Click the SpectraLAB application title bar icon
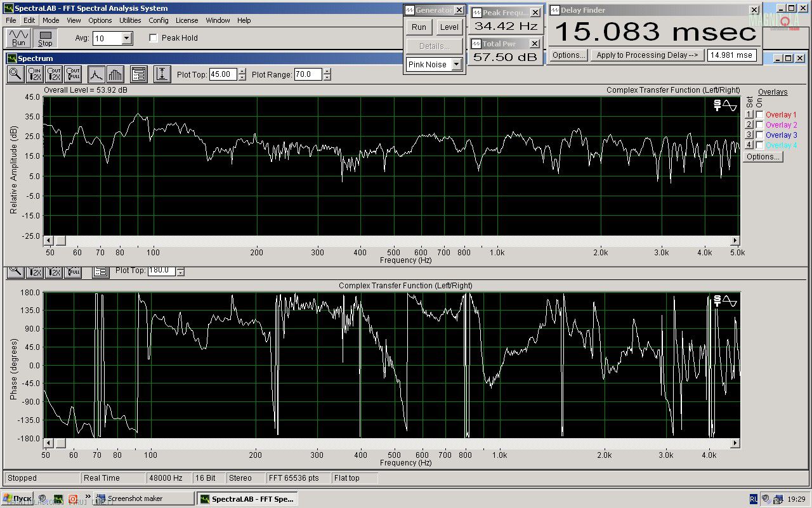The width and height of the screenshot is (812, 508). (x=8, y=8)
